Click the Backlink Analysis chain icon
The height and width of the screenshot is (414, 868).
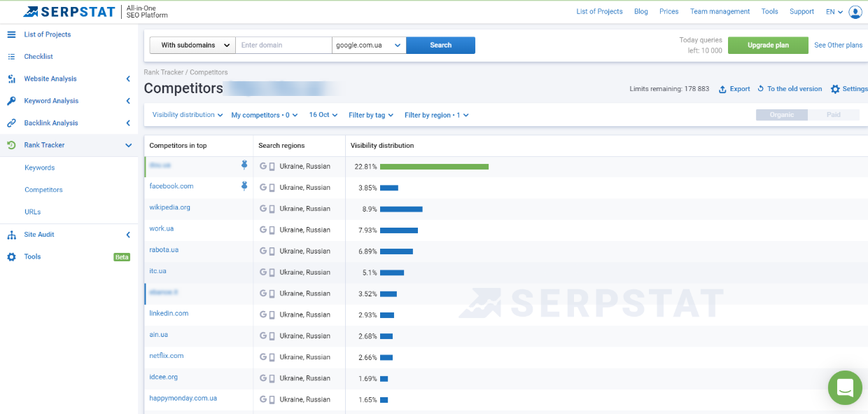[x=11, y=123]
